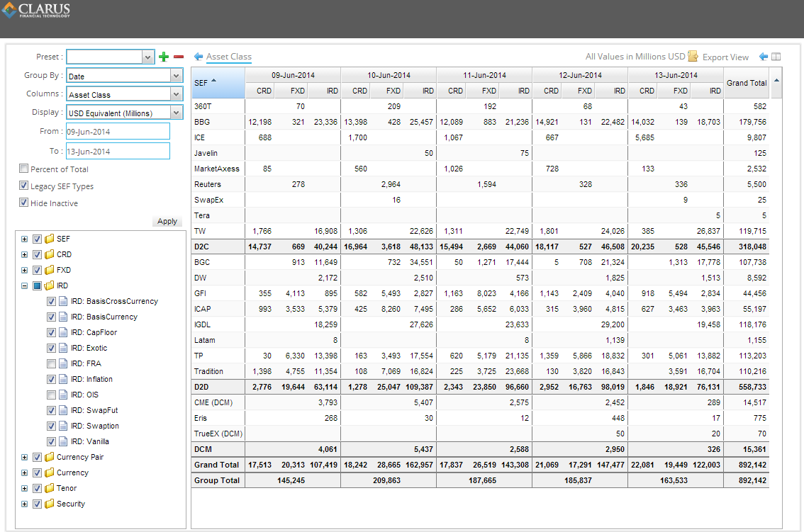
Task: Click the 09-Jun-2014 column header
Action: click(293, 75)
